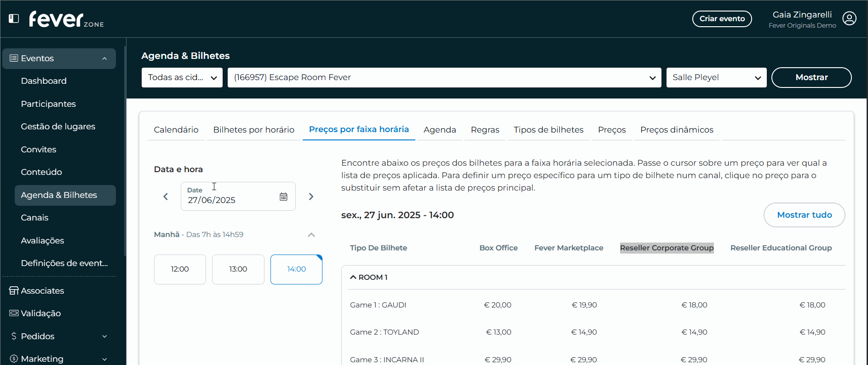
Task: Open Gestão de lugares in the sidebar
Action: (x=58, y=127)
